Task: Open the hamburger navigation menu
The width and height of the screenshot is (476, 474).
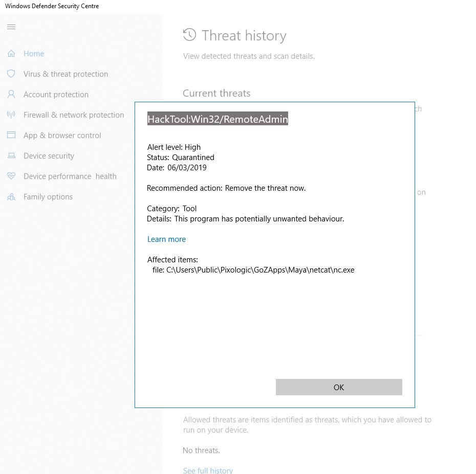Action: pos(11,27)
